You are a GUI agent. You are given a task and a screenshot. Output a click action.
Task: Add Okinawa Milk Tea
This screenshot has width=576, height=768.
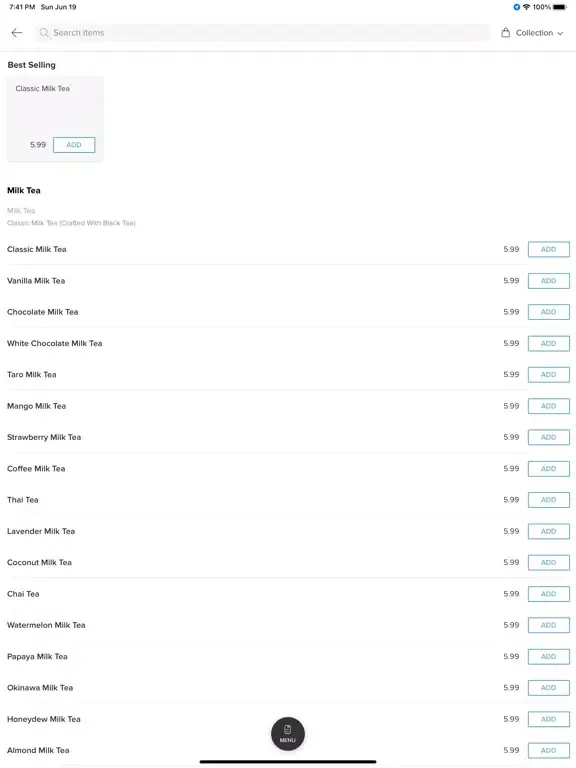549,688
